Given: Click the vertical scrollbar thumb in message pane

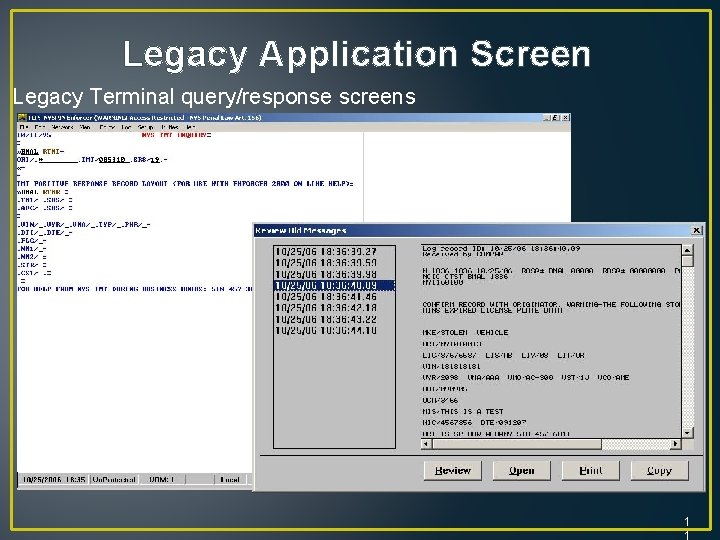Looking at the screenshot, I should [x=687, y=261].
